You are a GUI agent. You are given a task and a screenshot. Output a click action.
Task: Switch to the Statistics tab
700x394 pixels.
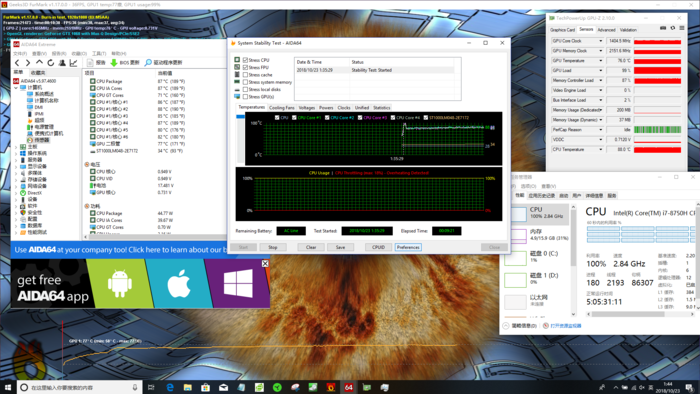point(382,108)
